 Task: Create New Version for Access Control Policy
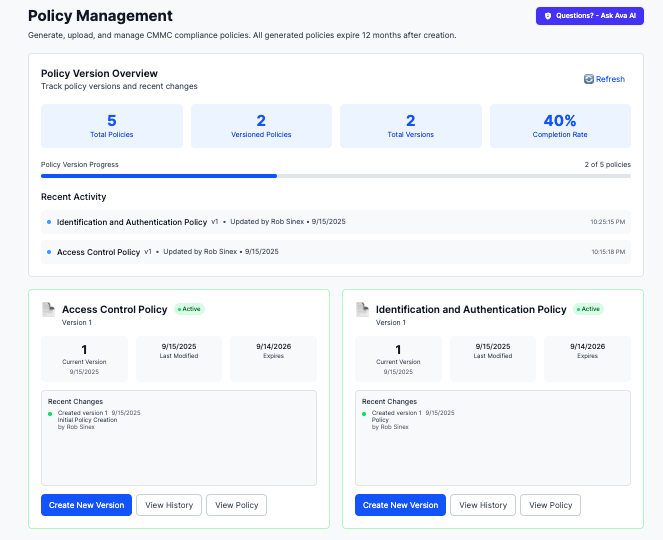click(86, 505)
